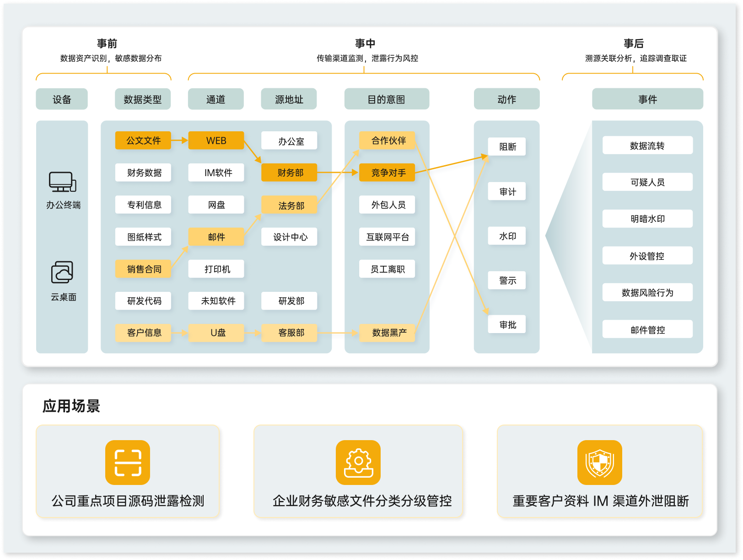Click the 邮件 channel box

pos(216,237)
